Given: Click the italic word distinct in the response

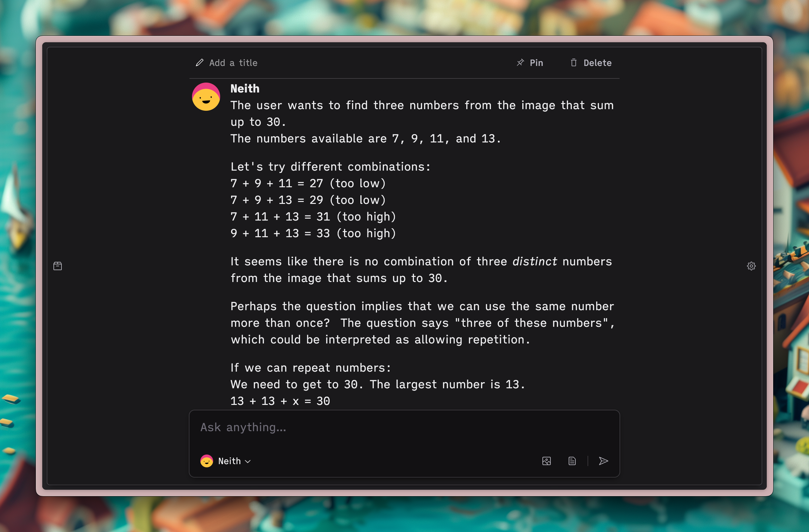Looking at the screenshot, I should (535, 262).
